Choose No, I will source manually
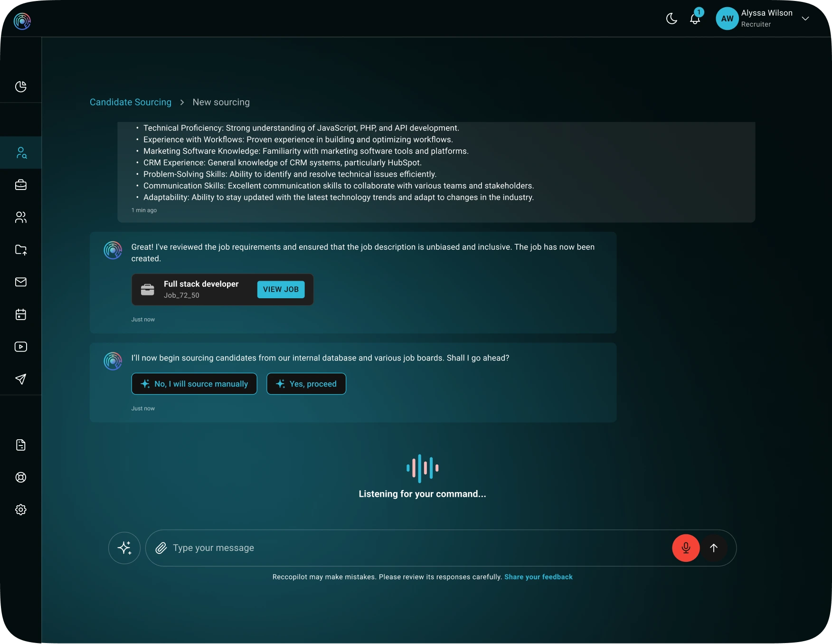 click(x=194, y=384)
